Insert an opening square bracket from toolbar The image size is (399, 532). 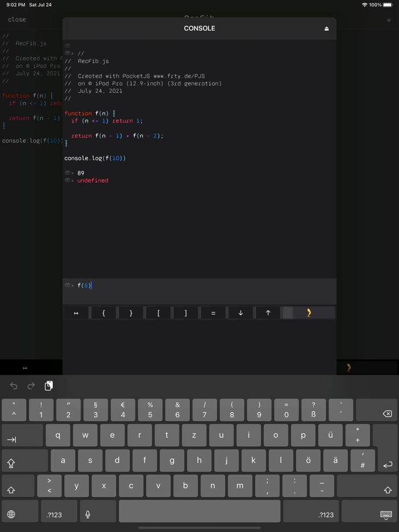click(158, 313)
